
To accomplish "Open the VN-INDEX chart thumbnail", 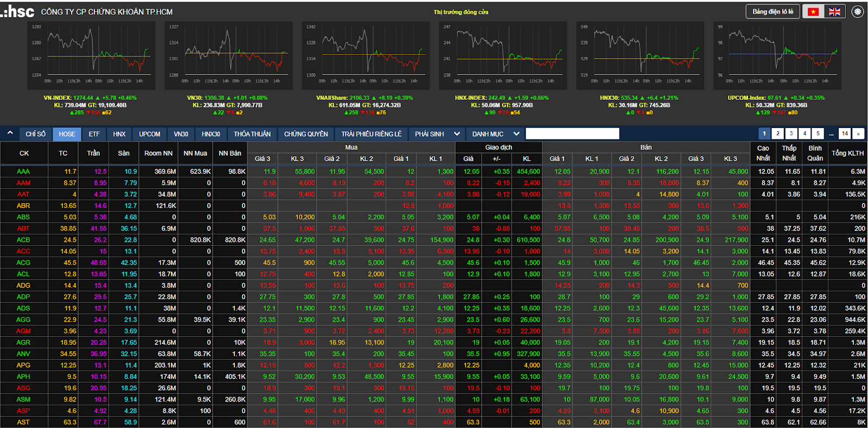I will click(x=91, y=55).
